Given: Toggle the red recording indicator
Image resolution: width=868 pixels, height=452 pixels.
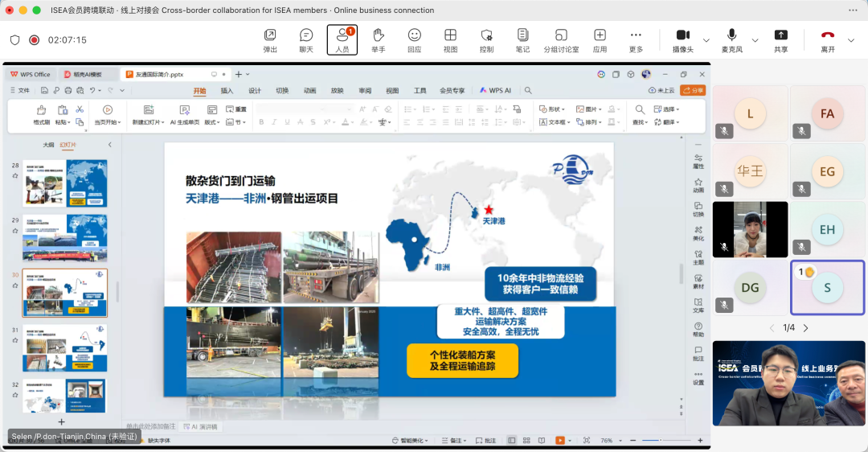Looking at the screenshot, I should pyautogui.click(x=35, y=40).
